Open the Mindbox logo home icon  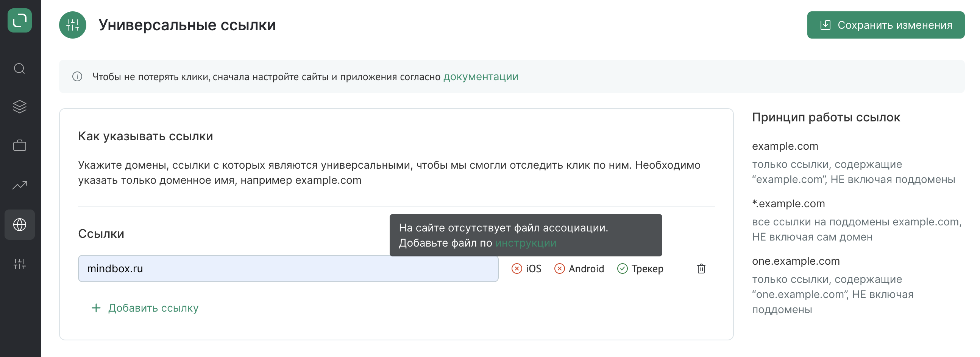point(19,20)
